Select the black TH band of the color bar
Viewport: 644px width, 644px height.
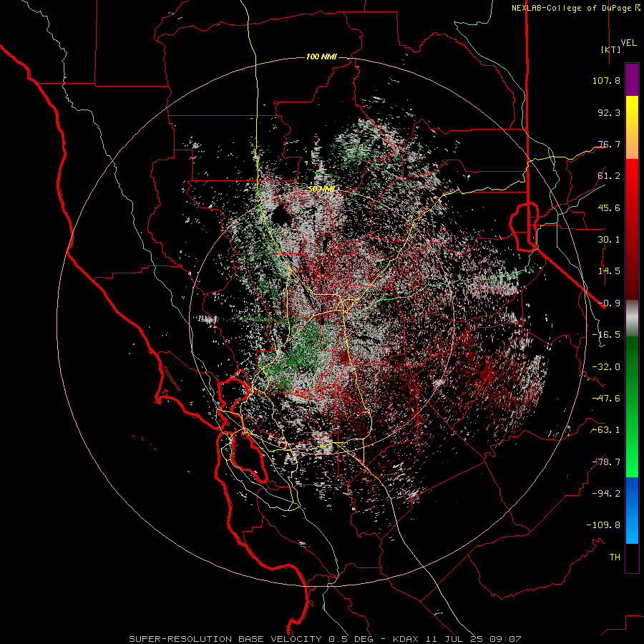point(632,558)
